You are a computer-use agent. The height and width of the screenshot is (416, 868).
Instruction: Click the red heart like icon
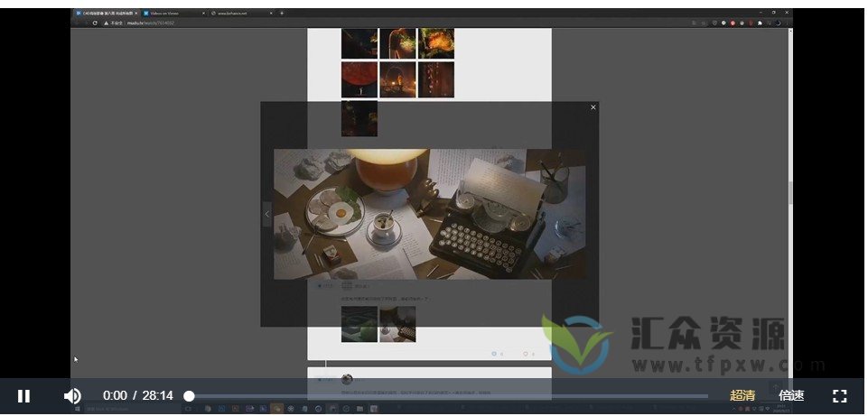(526, 354)
